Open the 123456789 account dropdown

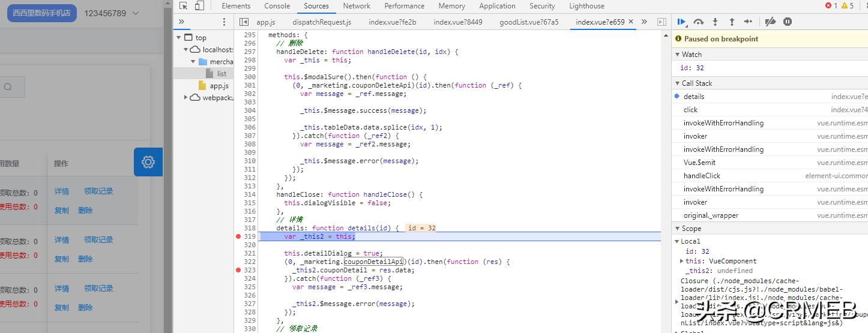point(111,13)
